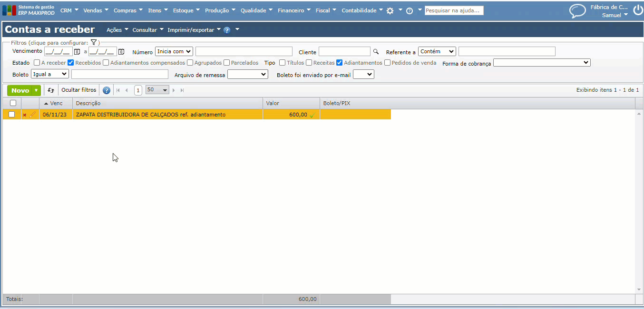Go to last page arrow
Image resolution: width=644 pixels, height=309 pixels.
coord(182,90)
